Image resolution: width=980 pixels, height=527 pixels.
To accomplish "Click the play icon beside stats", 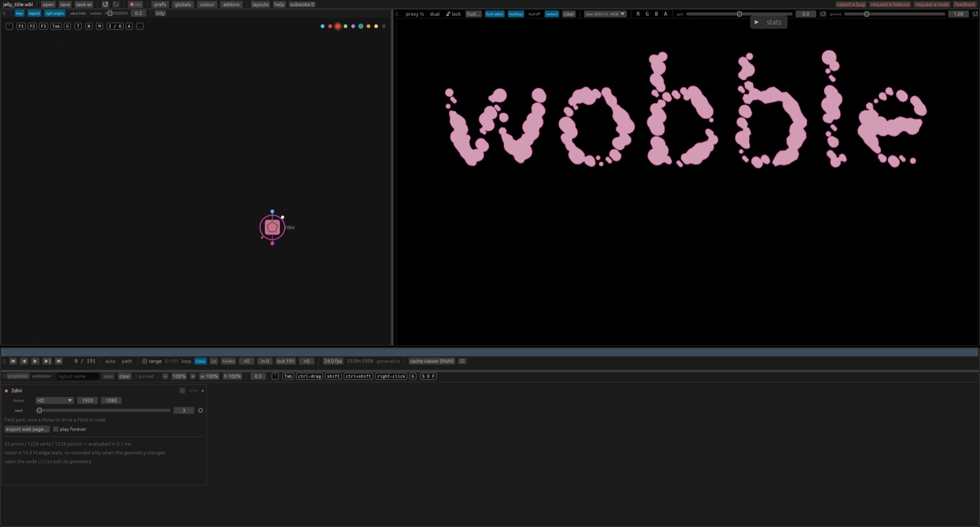I will (757, 22).
